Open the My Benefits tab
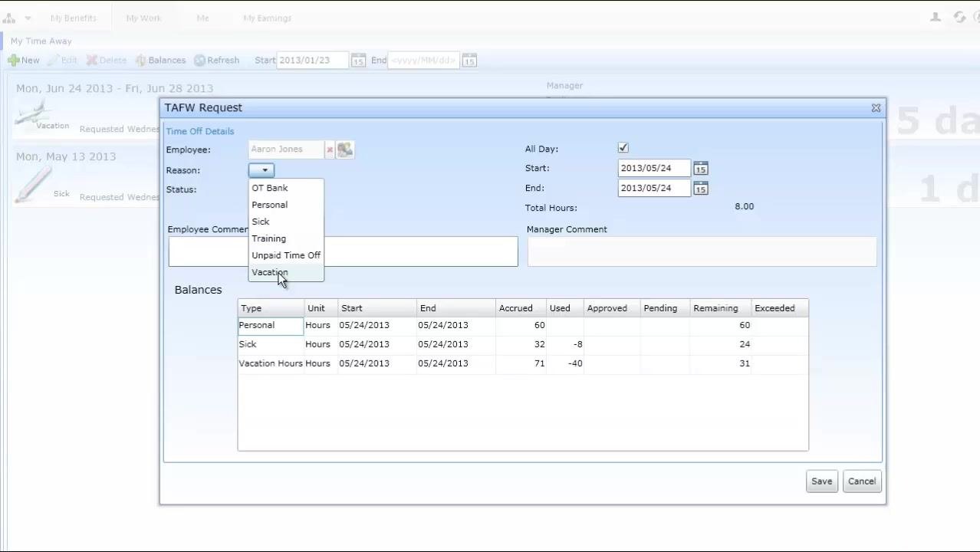Screen dimensions: 980x552 click(x=74, y=18)
